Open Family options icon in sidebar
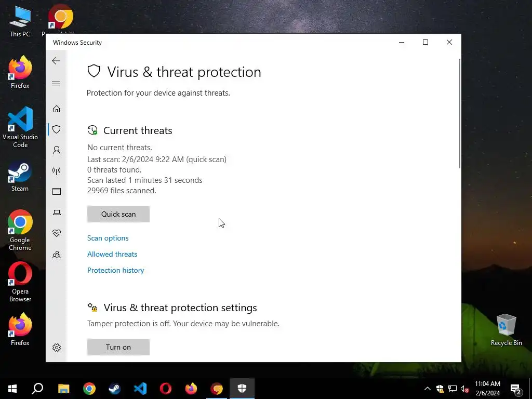This screenshot has height=399, width=532. [x=57, y=255]
